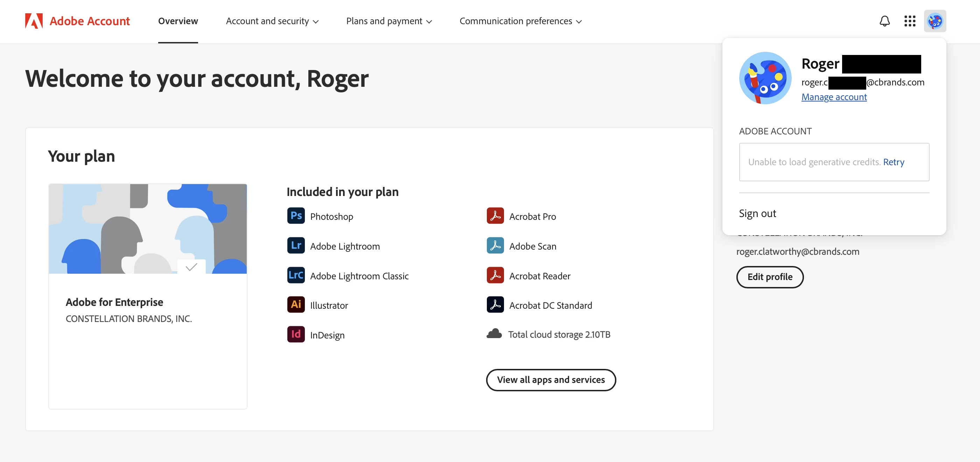Click the Acrobat Pro icon
The height and width of the screenshot is (462, 980).
point(495,216)
